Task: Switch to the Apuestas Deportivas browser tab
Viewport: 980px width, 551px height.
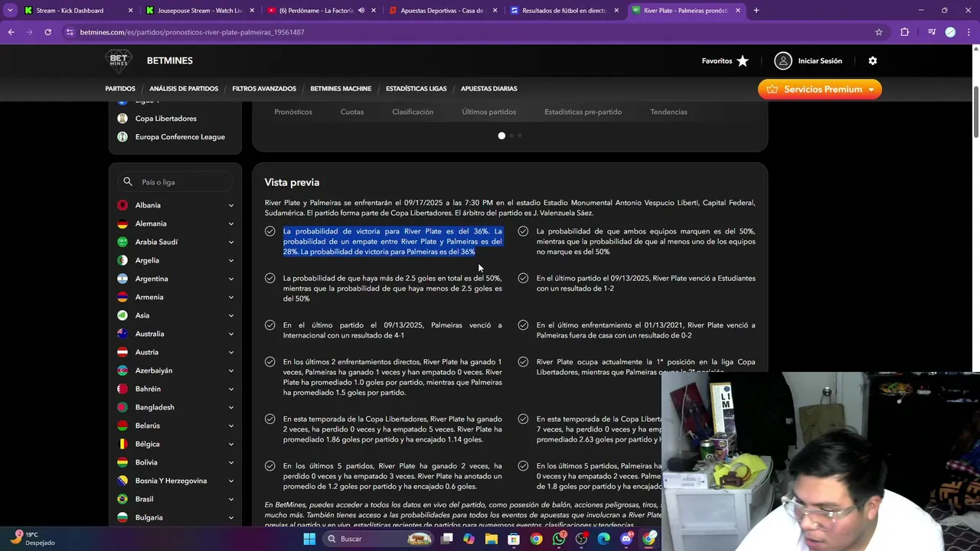Action: tap(443, 11)
